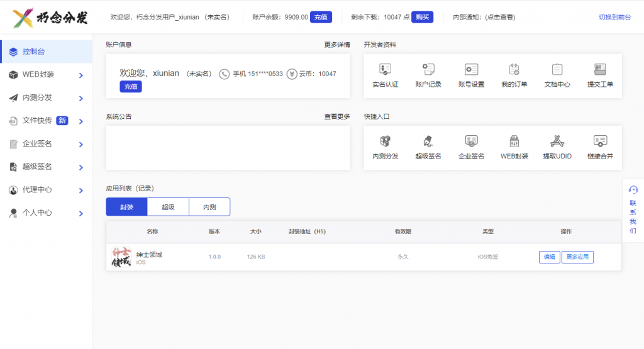The image size is (644, 349).
Task: Open the 更多详情 link
Action: pyautogui.click(x=337, y=45)
